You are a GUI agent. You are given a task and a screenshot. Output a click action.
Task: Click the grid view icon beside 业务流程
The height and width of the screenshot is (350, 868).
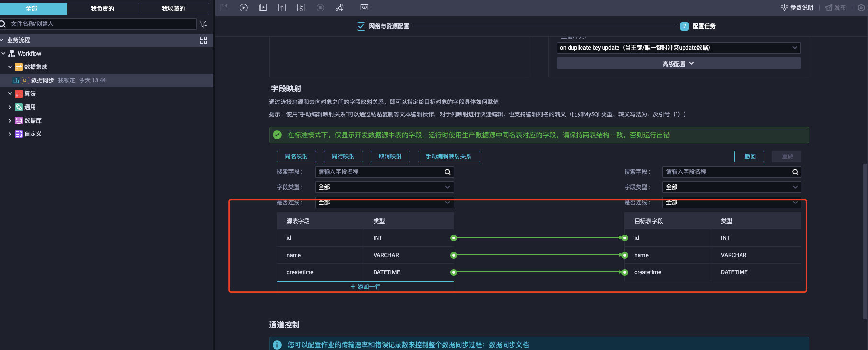204,40
